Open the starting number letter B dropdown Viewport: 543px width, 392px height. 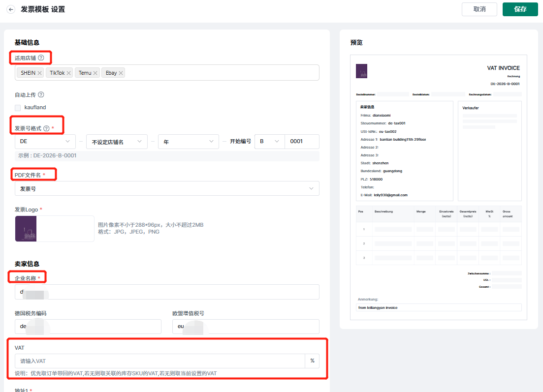pyautogui.click(x=269, y=142)
